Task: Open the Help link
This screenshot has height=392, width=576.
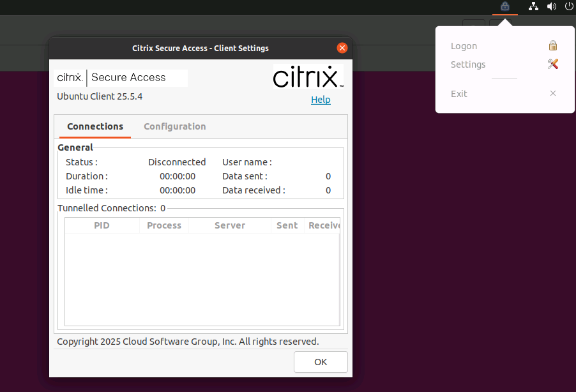Action: coord(321,100)
